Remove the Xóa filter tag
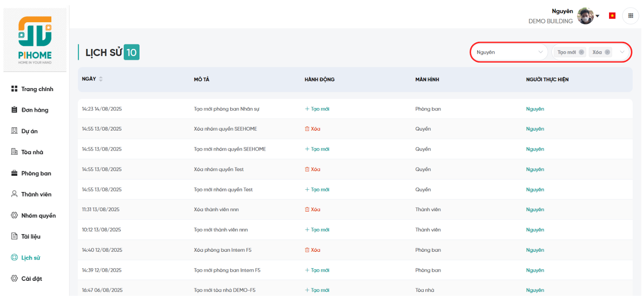The image size is (644, 303). tap(607, 52)
